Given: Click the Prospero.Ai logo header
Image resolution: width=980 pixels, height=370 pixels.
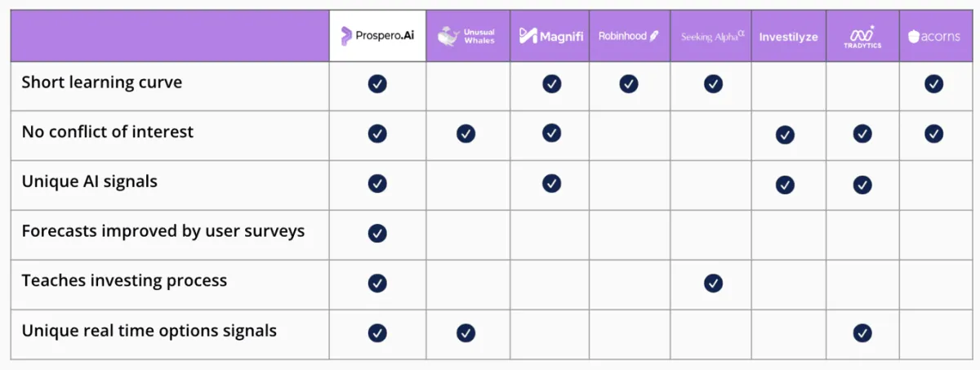Looking at the screenshot, I should pos(377,36).
